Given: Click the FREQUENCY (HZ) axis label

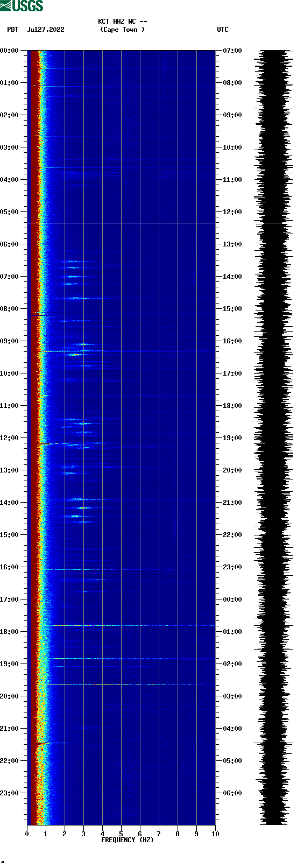Looking at the screenshot, I should tap(128, 839).
